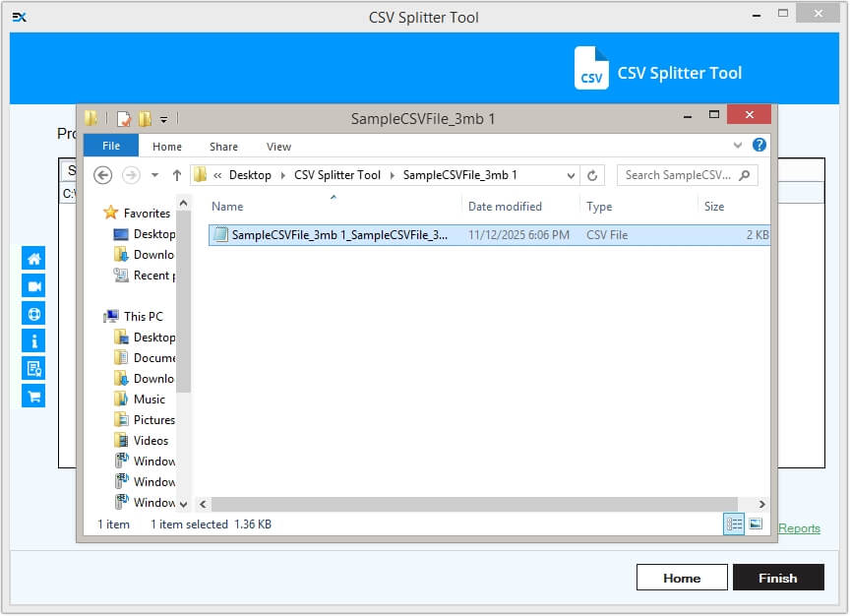Click the Finish button
Image resolution: width=850 pixels, height=616 pixels.
click(x=778, y=578)
